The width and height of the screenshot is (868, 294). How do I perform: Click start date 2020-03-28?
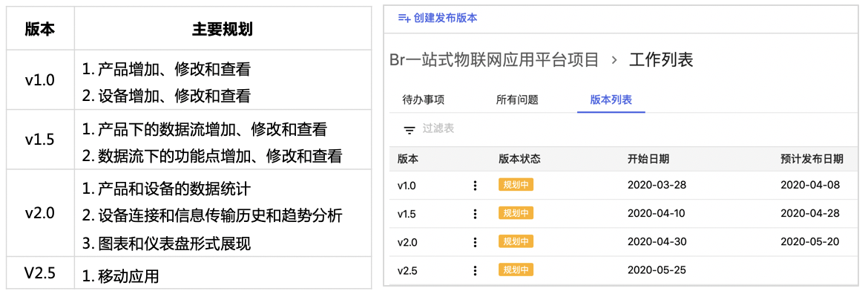(657, 186)
